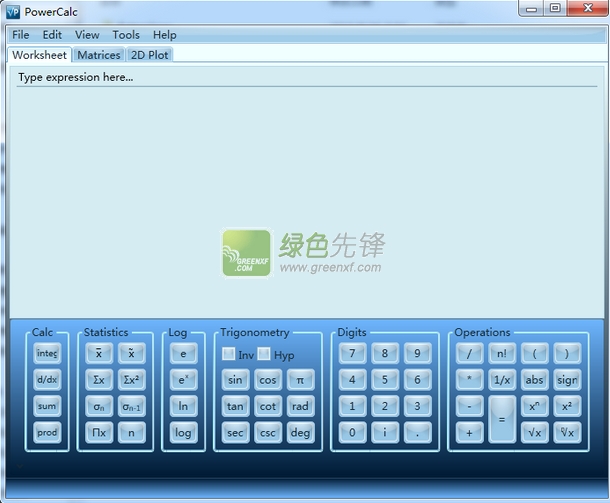Viewport: 610px width, 503px height.
Task: Enable the Inv checkbox
Action: click(228, 354)
